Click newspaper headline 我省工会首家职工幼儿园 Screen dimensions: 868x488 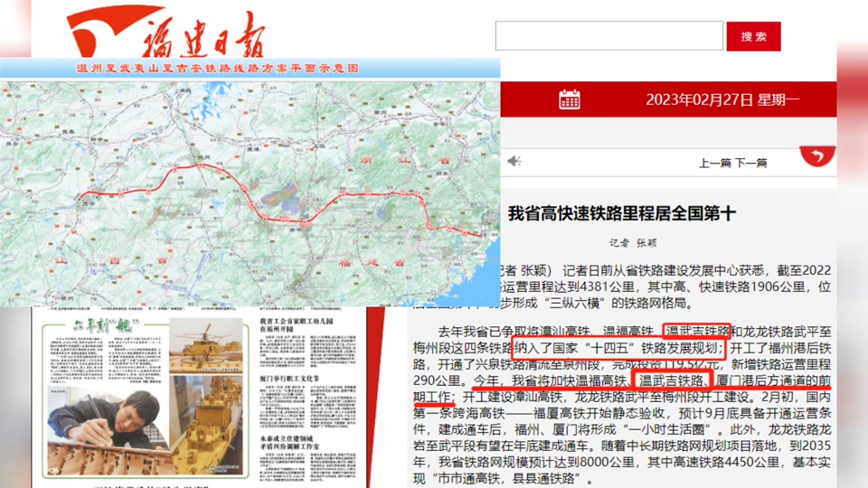pos(297,324)
